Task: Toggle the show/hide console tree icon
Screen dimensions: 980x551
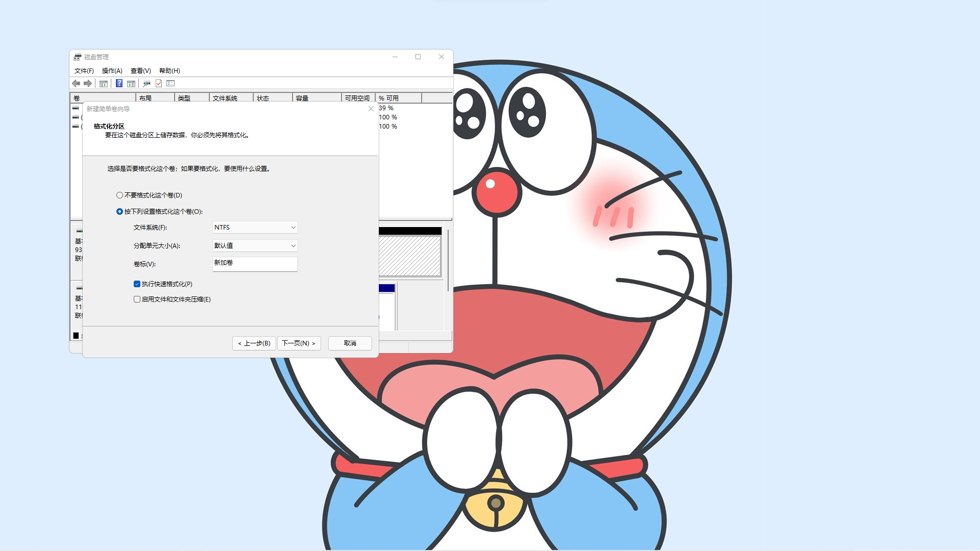Action: click(x=104, y=83)
